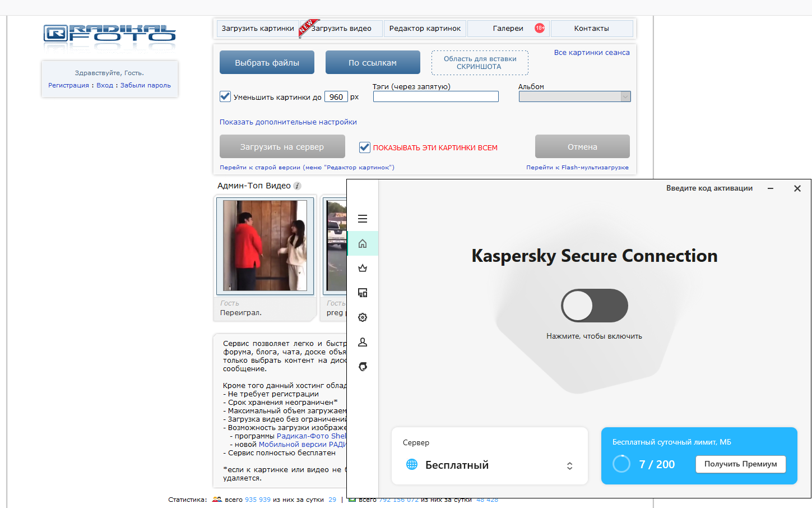812x508 pixels.
Task: Select the Kaspersky home icon
Action: [x=363, y=243]
